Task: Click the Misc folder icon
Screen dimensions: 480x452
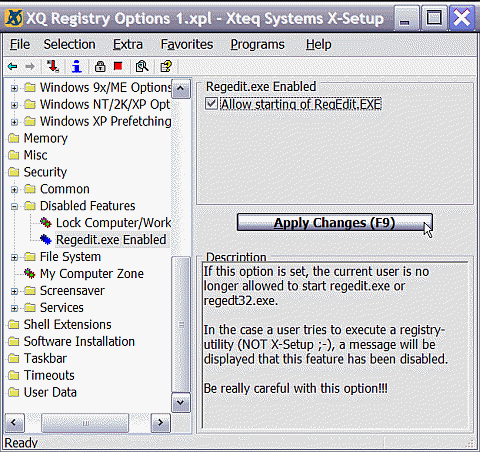Action: point(14,155)
